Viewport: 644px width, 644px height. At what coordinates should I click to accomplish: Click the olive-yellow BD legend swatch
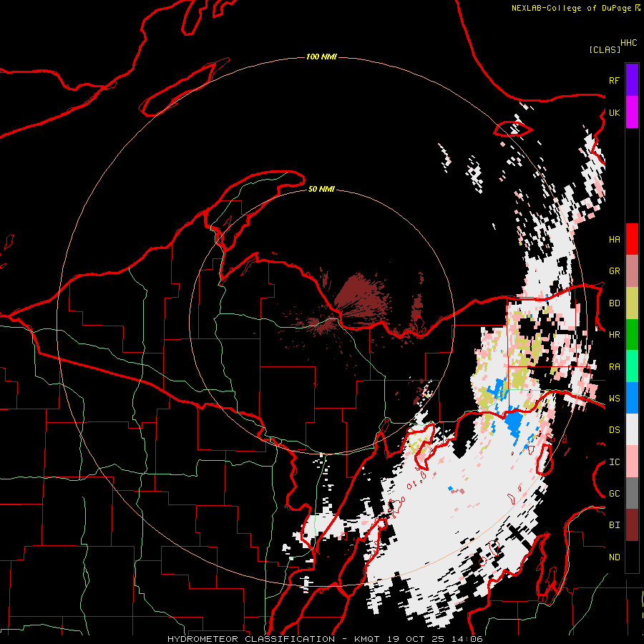(x=632, y=303)
